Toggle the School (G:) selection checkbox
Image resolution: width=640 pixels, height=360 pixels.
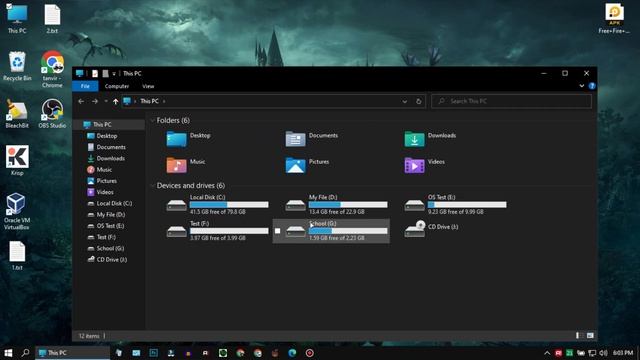click(x=278, y=231)
